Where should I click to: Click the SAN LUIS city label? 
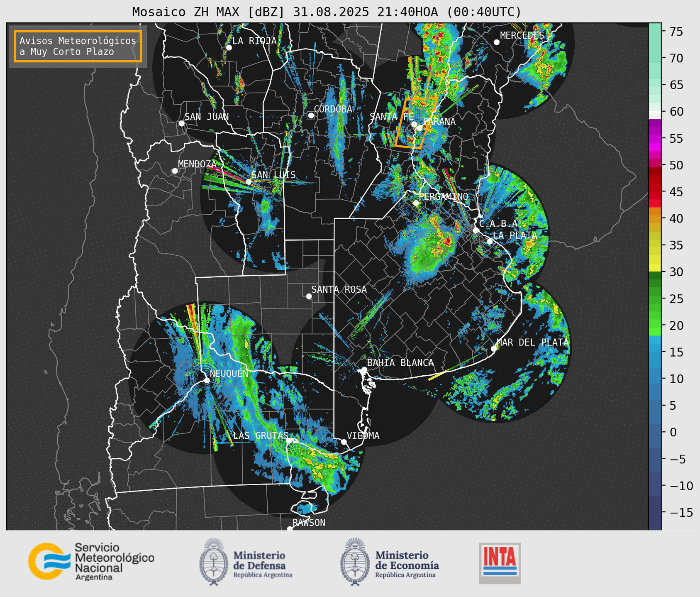pos(274,175)
